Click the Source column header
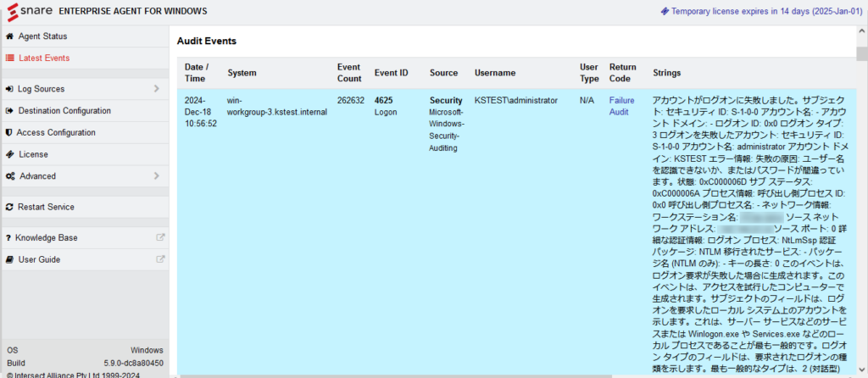Viewport: 868px width, 378px height. [444, 73]
